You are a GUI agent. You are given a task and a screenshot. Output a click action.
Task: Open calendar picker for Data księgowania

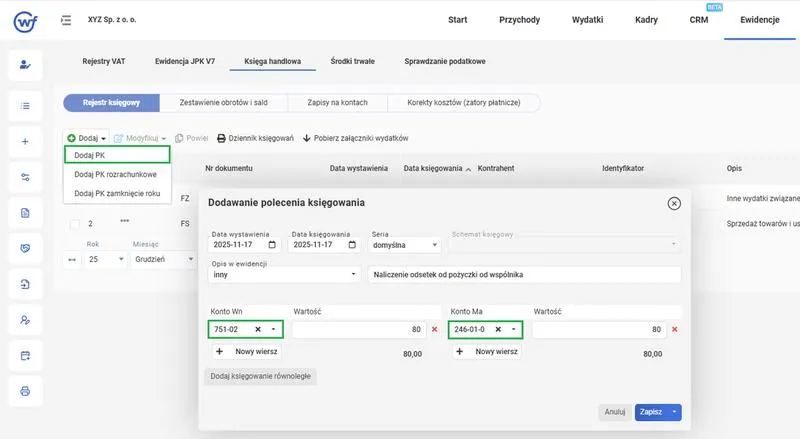[x=352, y=245]
